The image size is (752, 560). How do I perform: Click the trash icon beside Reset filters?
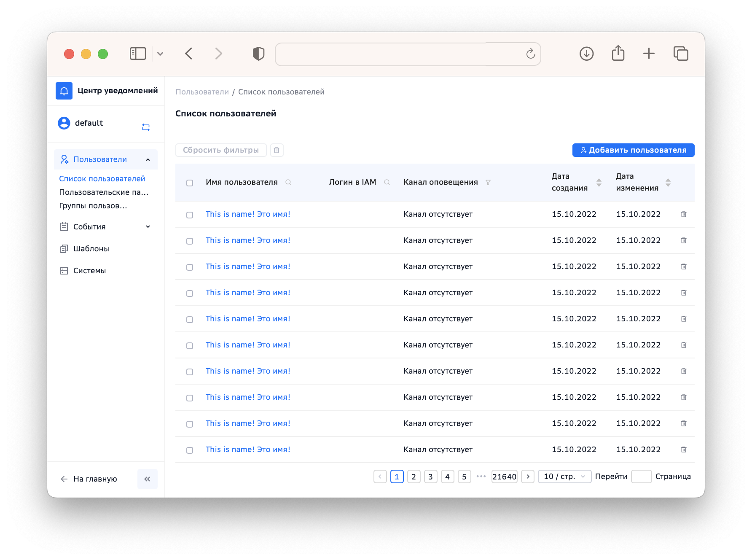click(x=277, y=150)
